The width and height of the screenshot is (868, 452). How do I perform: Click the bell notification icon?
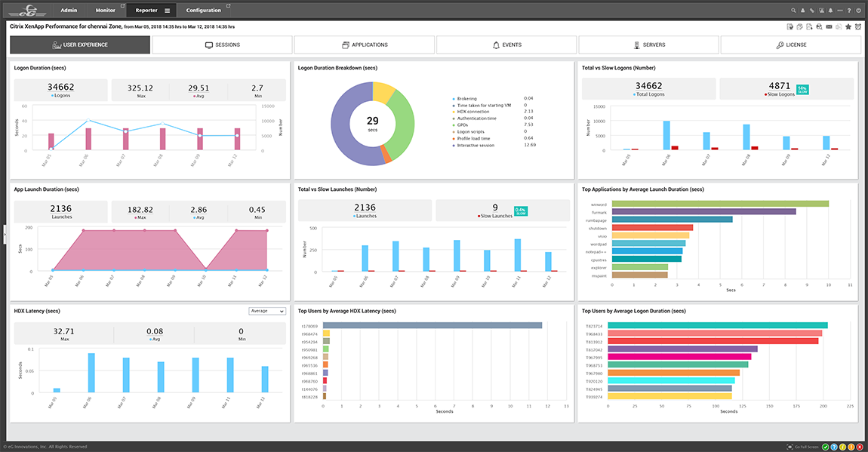click(x=830, y=11)
